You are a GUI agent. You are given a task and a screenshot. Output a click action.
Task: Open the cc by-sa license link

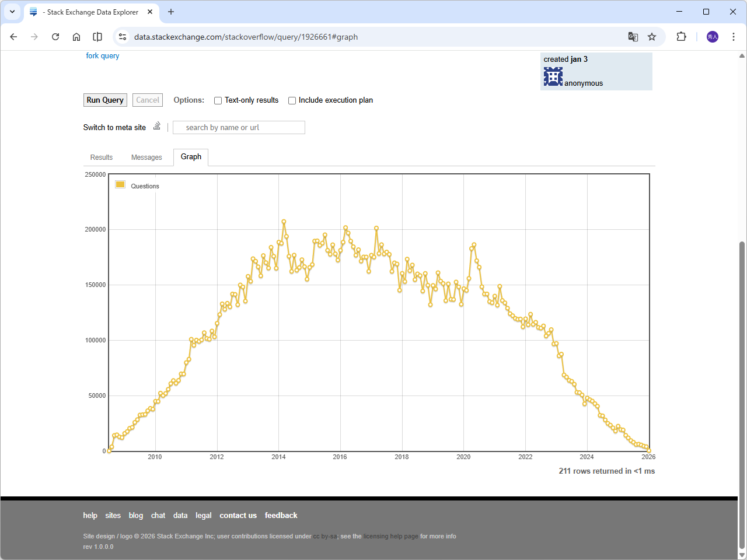325,537
